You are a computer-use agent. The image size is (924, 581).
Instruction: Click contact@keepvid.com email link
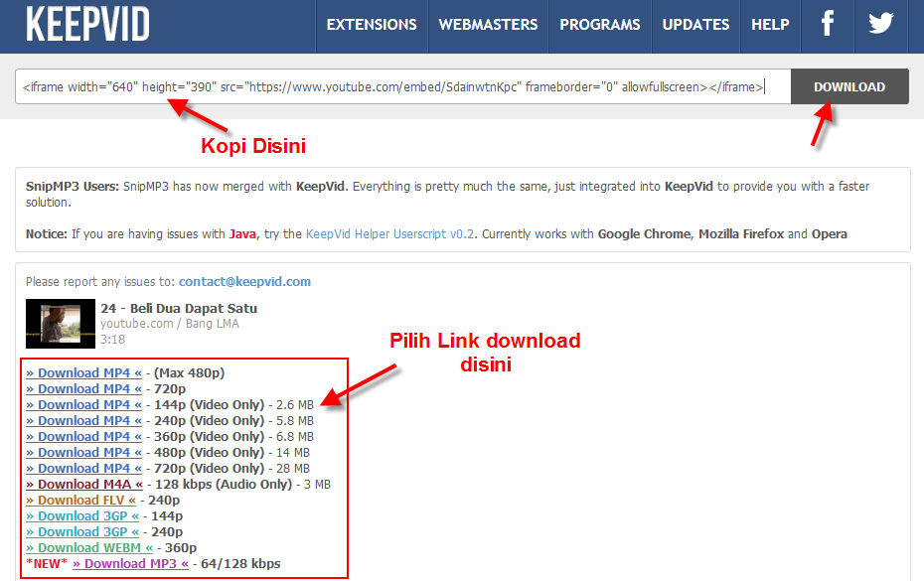click(244, 282)
